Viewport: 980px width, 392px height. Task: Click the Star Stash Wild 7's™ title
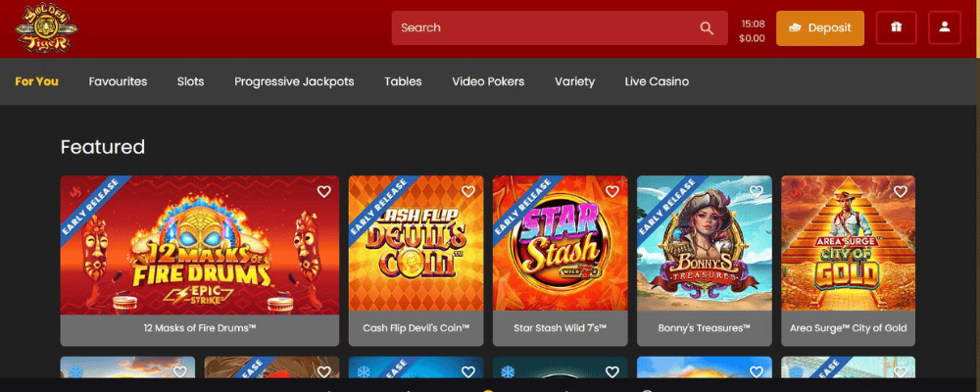pyautogui.click(x=560, y=327)
